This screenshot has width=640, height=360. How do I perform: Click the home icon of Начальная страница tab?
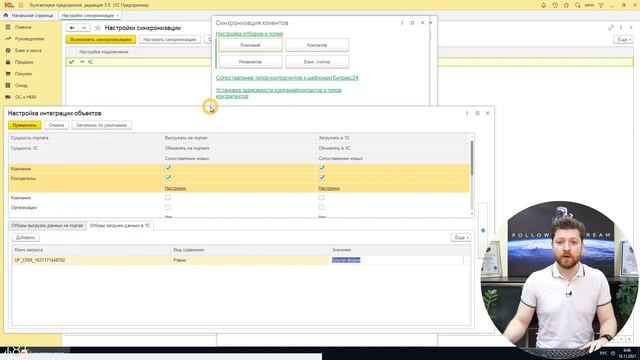(x=6, y=16)
